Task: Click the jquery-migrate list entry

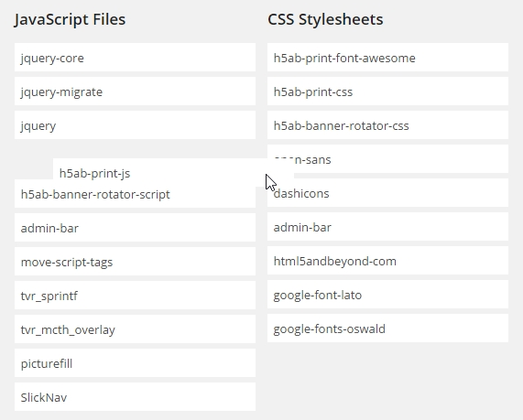Action: tap(135, 92)
